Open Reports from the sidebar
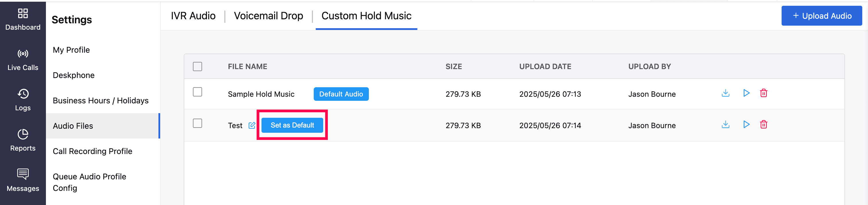 click(x=23, y=140)
